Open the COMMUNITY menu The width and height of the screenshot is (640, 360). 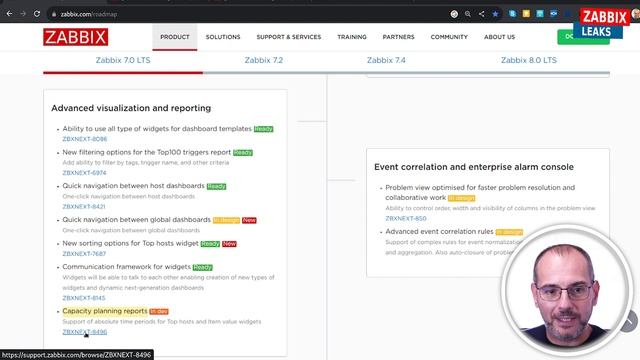[449, 37]
